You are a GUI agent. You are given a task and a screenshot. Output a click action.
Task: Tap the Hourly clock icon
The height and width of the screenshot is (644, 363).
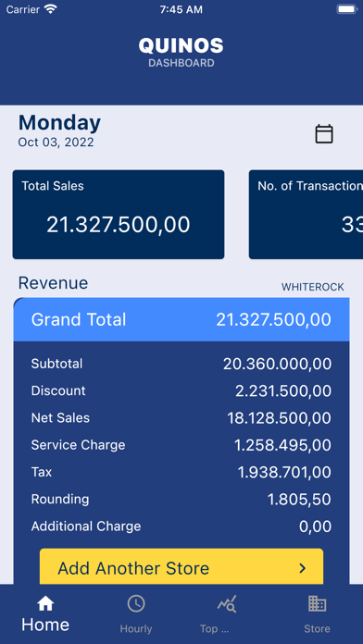[x=136, y=603]
